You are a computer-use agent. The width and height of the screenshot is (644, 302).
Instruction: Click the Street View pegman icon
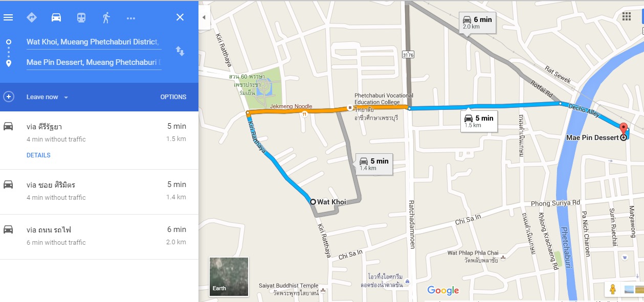(x=612, y=289)
